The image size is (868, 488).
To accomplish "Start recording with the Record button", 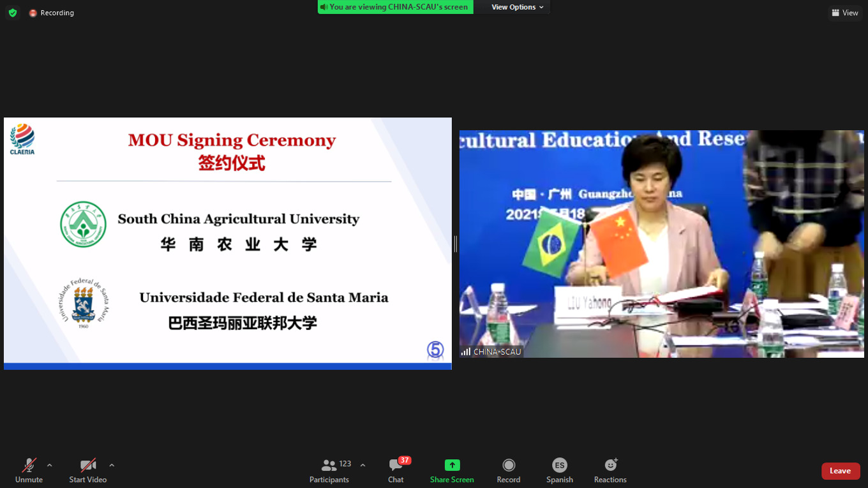I will coord(509,471).
